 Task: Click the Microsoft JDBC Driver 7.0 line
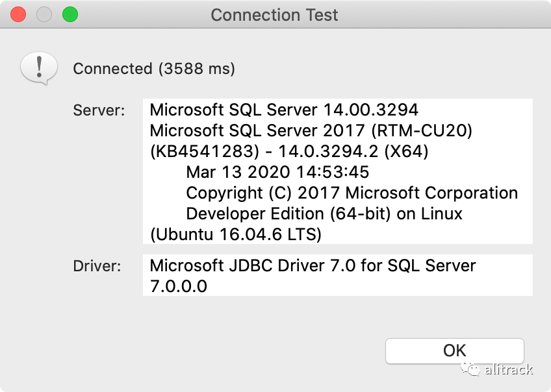coord(313,265)
